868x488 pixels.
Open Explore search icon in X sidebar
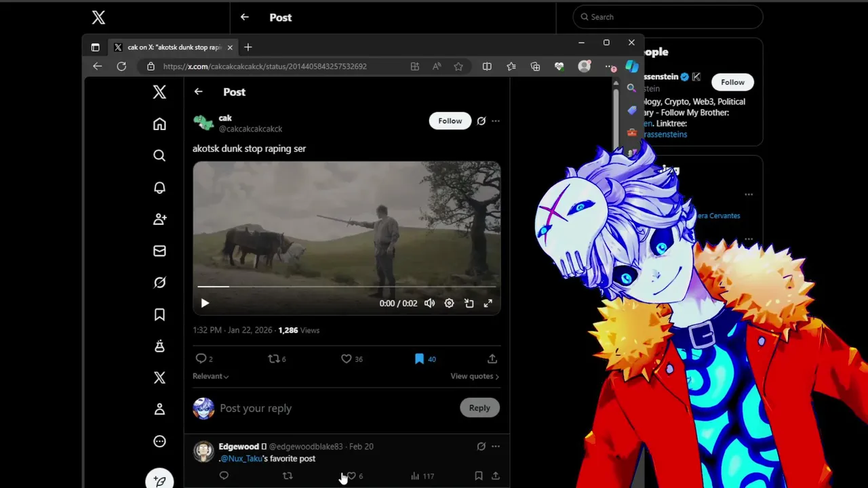(x=159, y=156)
